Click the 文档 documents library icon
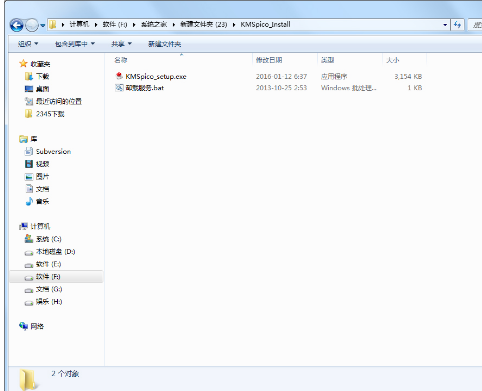The height and width of the screenshot is (391, 482). click(29, 189)
